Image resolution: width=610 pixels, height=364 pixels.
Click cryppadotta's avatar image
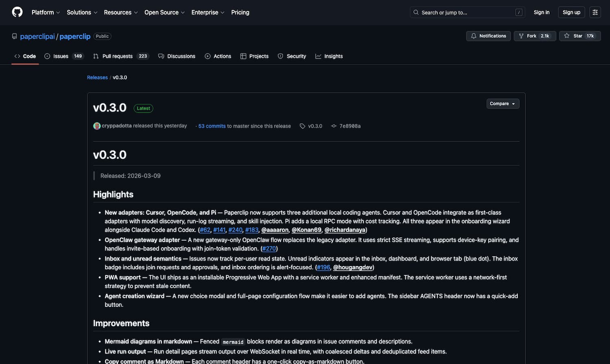[x=97, y=126]
